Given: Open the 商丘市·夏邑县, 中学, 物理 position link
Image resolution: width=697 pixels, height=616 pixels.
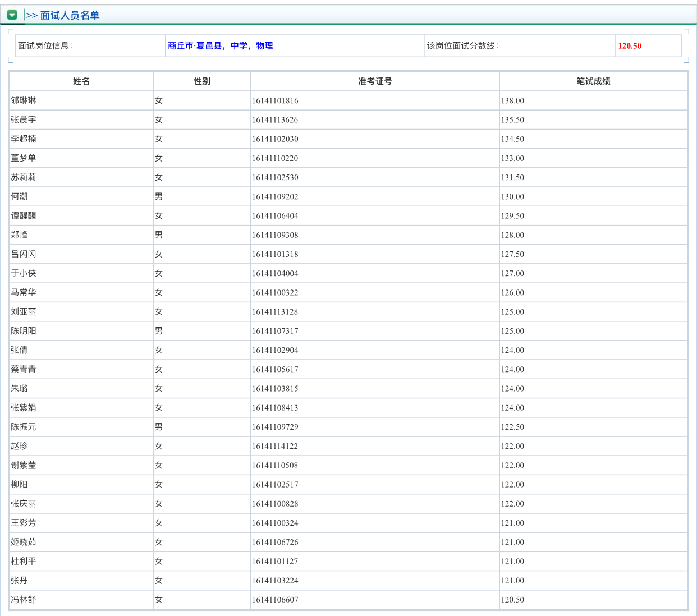Looking at the screenshot, I should pyautogui.click(x=220, y=46).
